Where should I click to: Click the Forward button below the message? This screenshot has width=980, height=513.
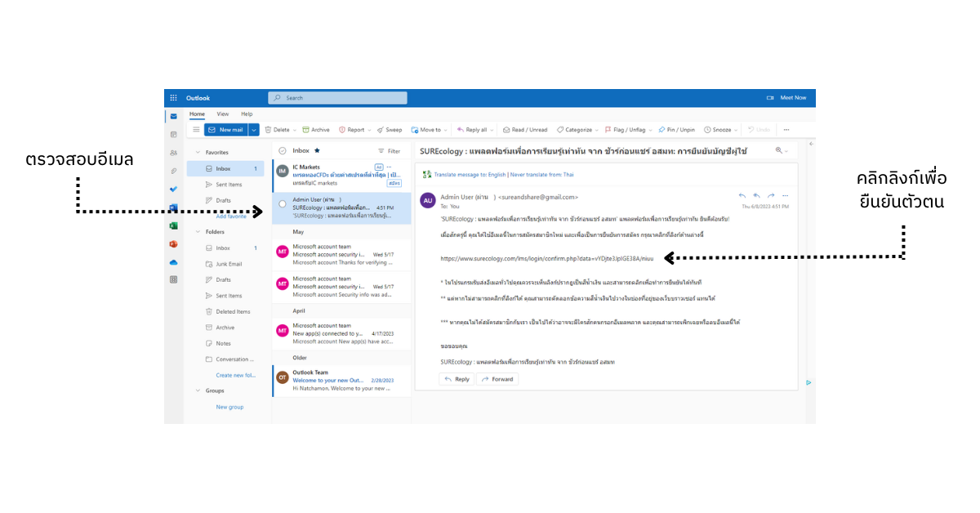point(497,379)
